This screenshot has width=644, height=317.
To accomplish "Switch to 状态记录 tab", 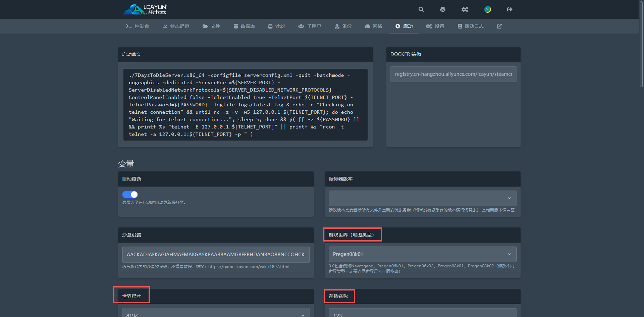I will pos(176,26).
